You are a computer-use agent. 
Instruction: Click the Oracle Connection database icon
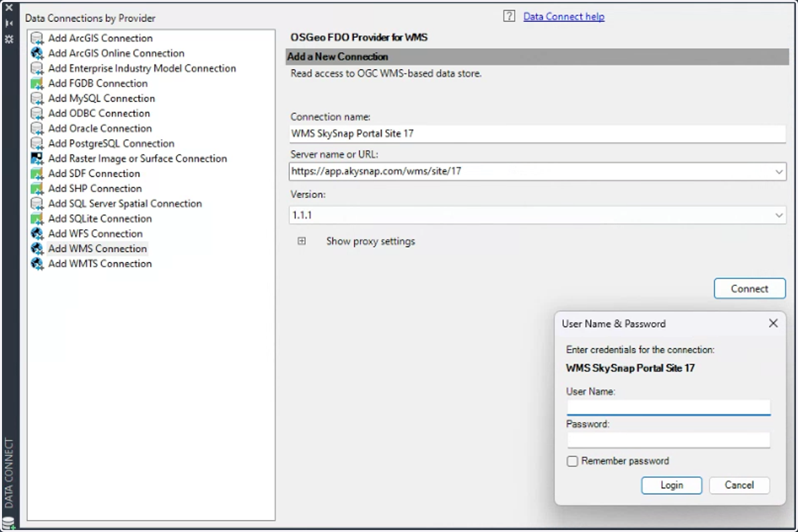(37, 128)
